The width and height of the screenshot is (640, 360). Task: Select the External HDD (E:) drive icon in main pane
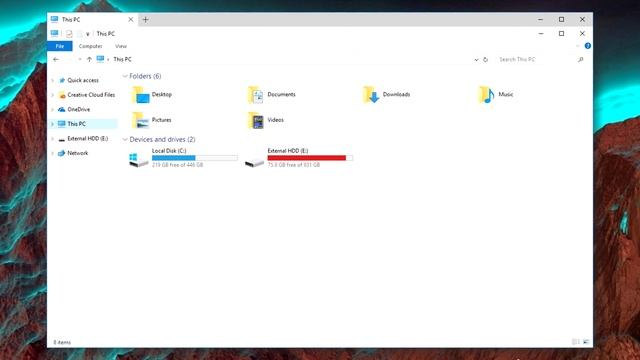tap(254, 162)
